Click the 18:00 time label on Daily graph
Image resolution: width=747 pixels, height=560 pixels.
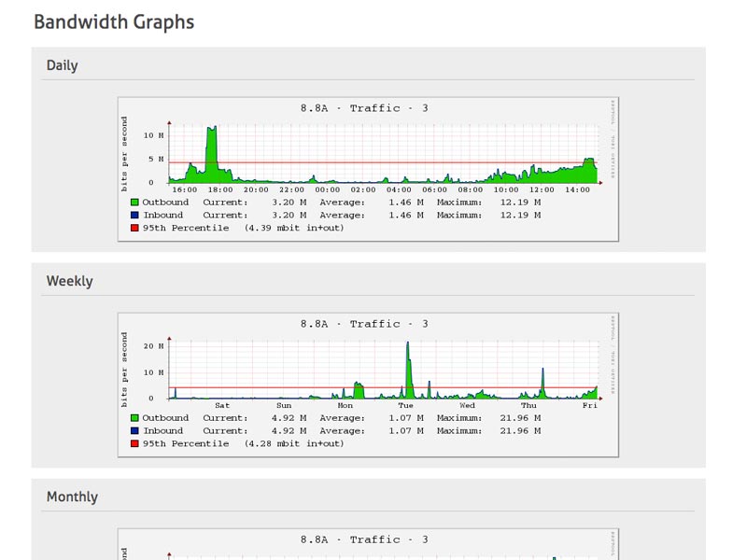point(220,190)
